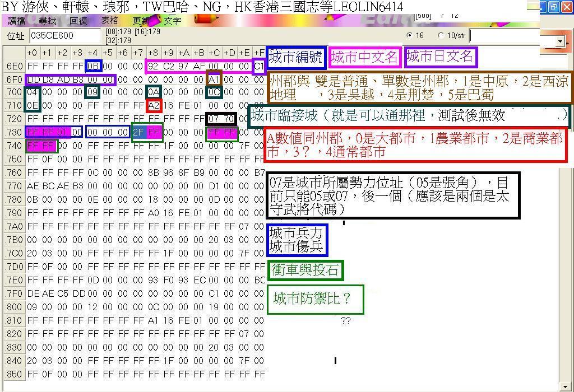Select blue-boxed hex byte 0B in row .6E0

pyautogui.click(x=93, y=66)
